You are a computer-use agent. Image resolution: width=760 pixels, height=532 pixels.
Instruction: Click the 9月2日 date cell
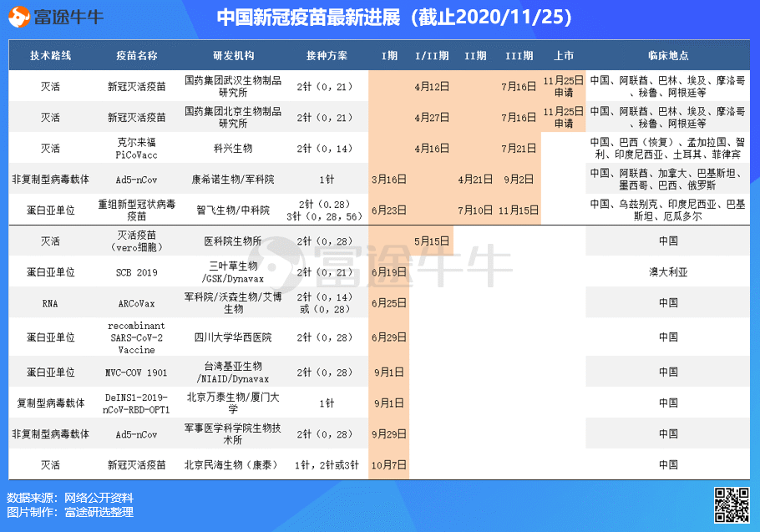[519, 180]
